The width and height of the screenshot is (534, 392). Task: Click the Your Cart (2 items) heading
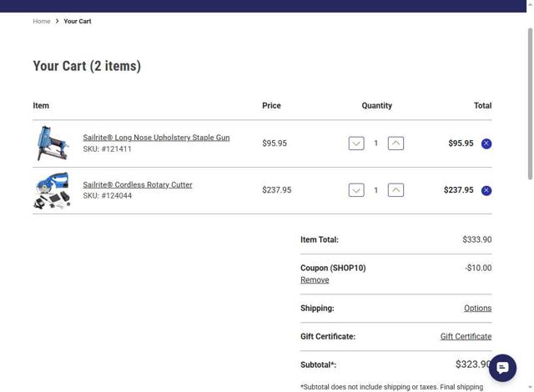(87, 66)
